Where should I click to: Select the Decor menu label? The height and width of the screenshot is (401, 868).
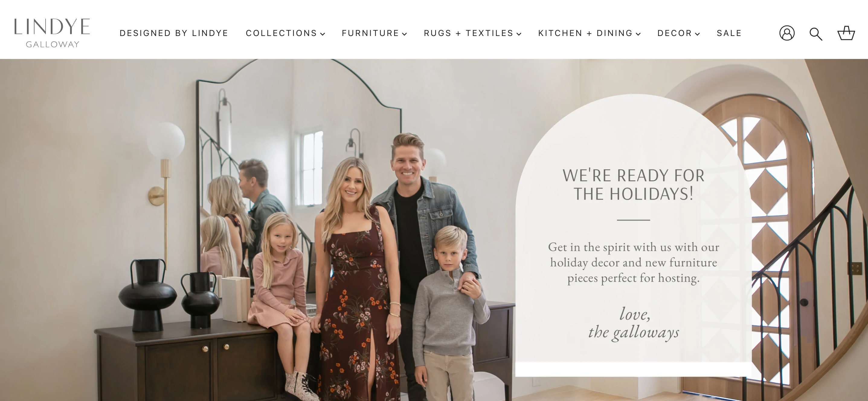(x=675, y=33)
